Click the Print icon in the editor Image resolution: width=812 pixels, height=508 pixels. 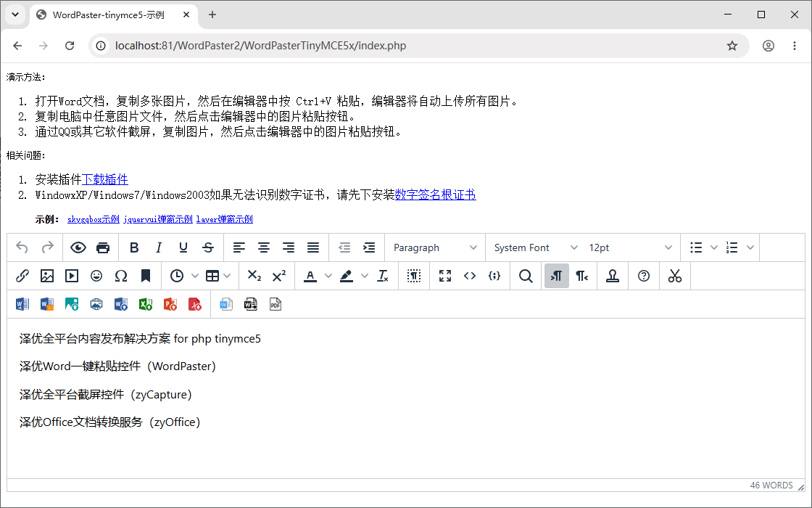[x=103, y=247]
